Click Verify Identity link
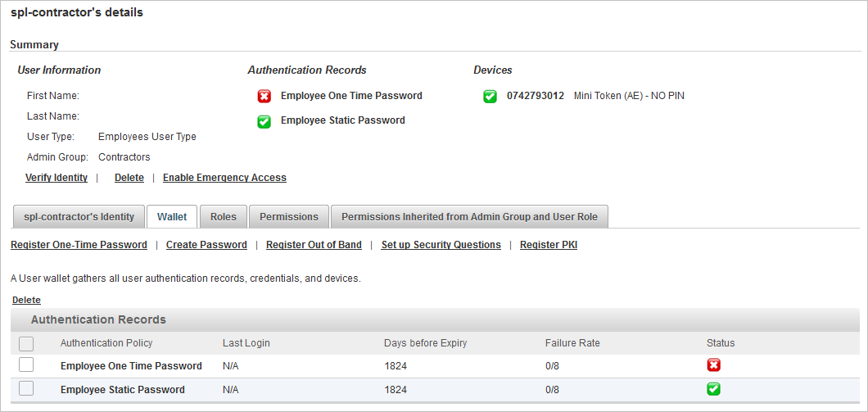This screenshot has height=412, width=868. point(57,178)
